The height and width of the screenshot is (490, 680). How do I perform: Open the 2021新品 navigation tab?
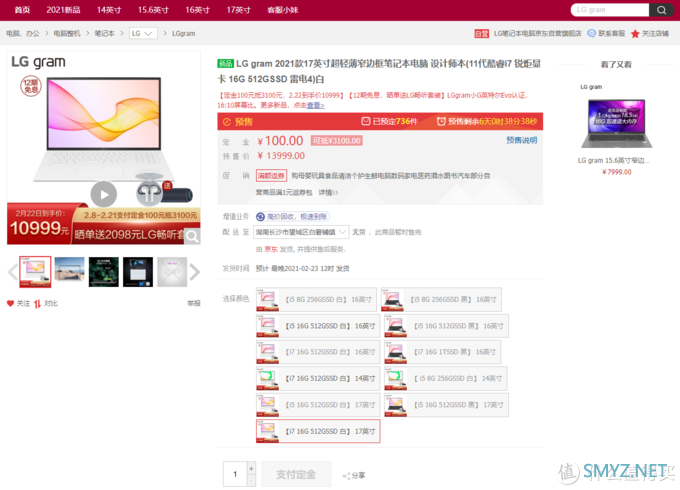coord(63,10)
